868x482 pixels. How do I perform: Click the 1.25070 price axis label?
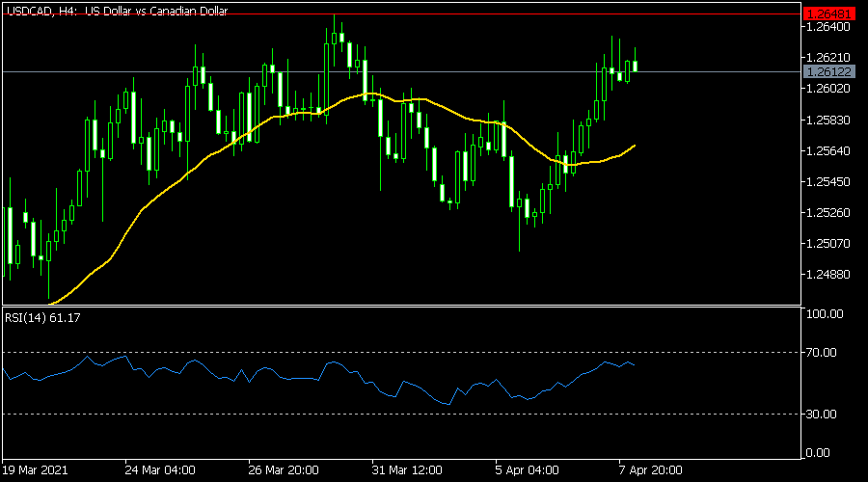coord(828,244)
